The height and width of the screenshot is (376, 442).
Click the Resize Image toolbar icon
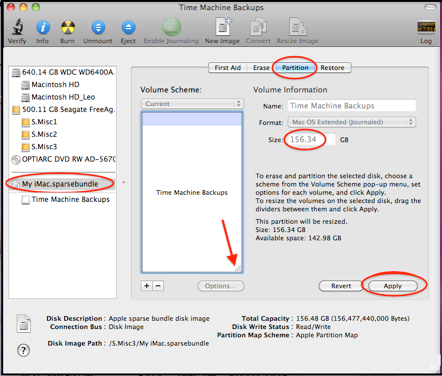coord(298,27)
